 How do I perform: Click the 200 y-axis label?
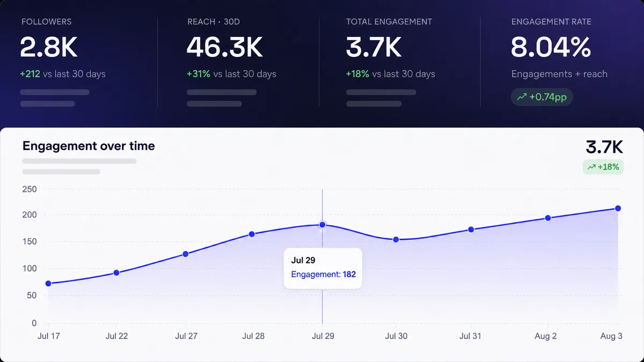coord(30,215)
